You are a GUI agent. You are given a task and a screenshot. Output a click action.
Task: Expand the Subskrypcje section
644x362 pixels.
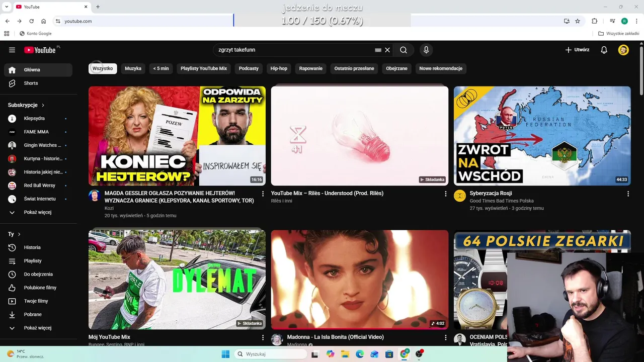pos(26,105)
